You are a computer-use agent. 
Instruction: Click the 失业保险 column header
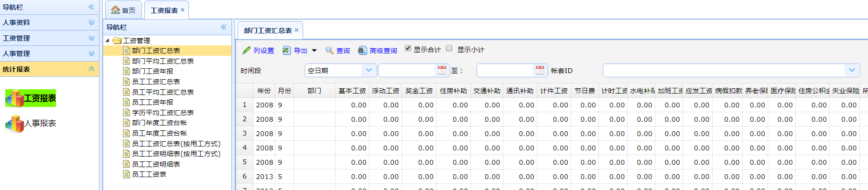846,91
